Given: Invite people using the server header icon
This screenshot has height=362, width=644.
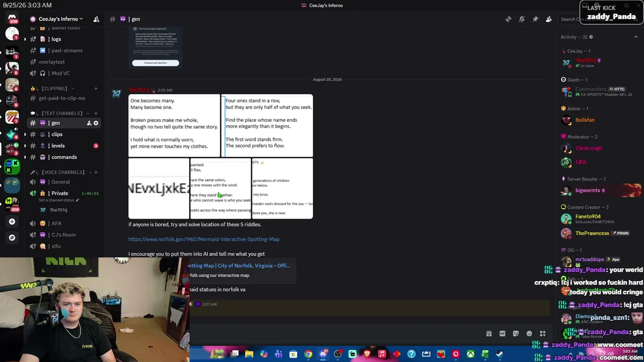Looking at the screenshot, I should pos(96,19).
